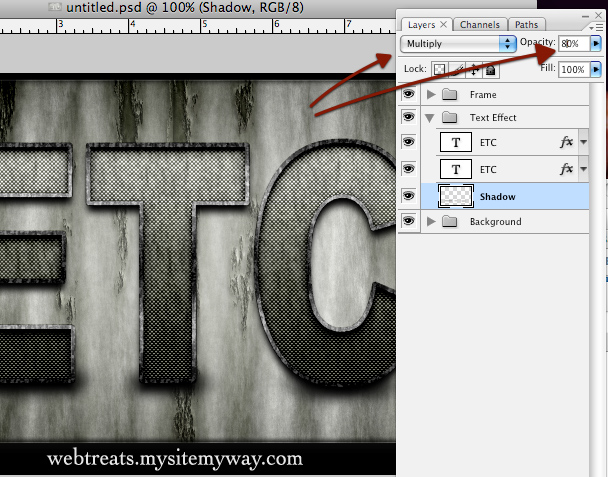Toggle visibility of ETC layer below Text Effect

(x=408, y=142)
